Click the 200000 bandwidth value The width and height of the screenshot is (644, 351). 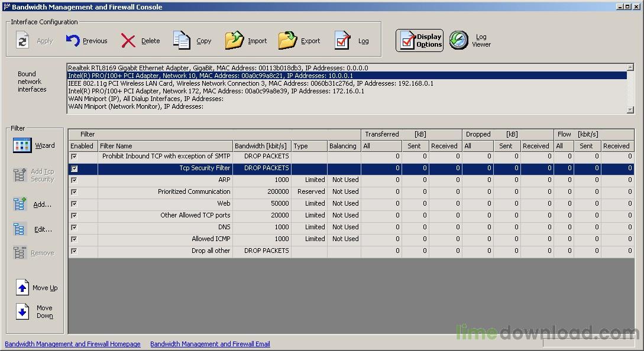coord(278,191)
